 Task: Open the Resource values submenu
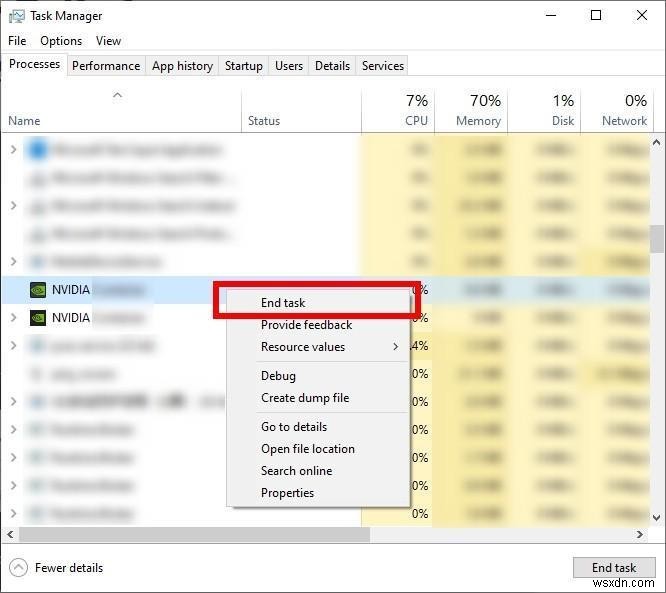318,347
